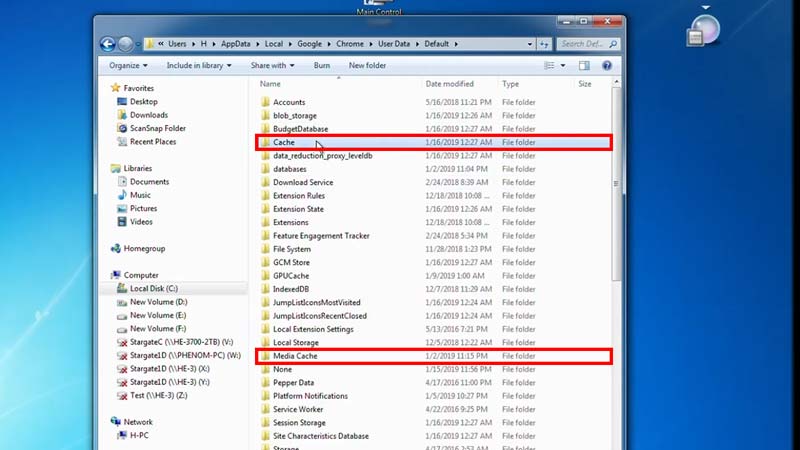Select AppData in the address breadcrumb
This screenshot has height=450, width=800.
click(x=236, y=44)
